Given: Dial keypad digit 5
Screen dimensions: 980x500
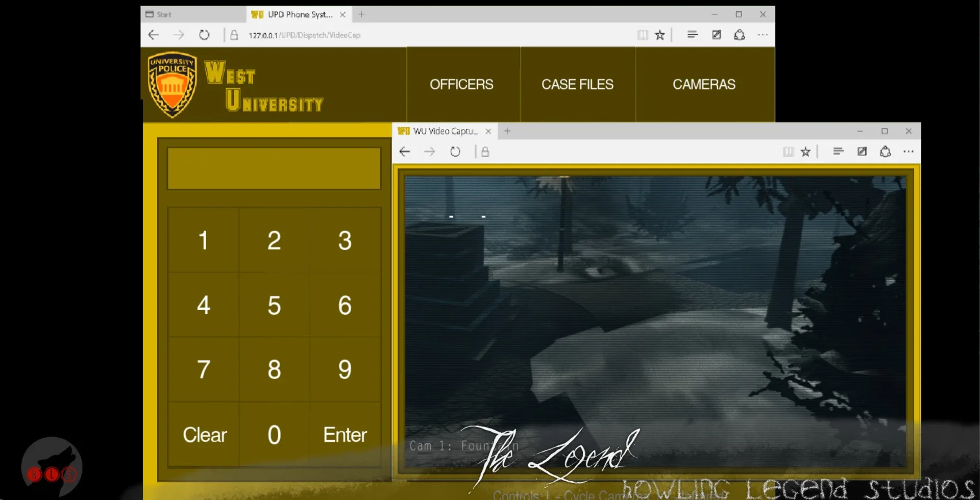Looking at the screenshot, I should tap(274, 305).
